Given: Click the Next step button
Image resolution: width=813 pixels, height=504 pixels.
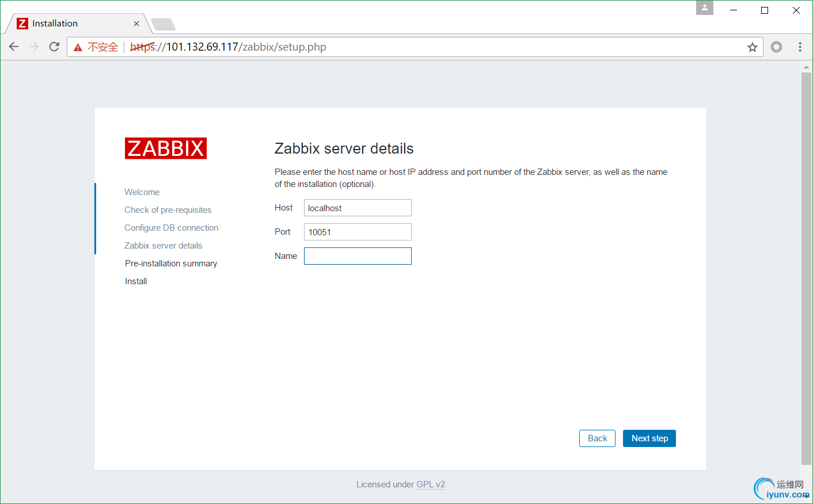Looking at the screenshot, I should pyautogui.click(x=649, y=438).
